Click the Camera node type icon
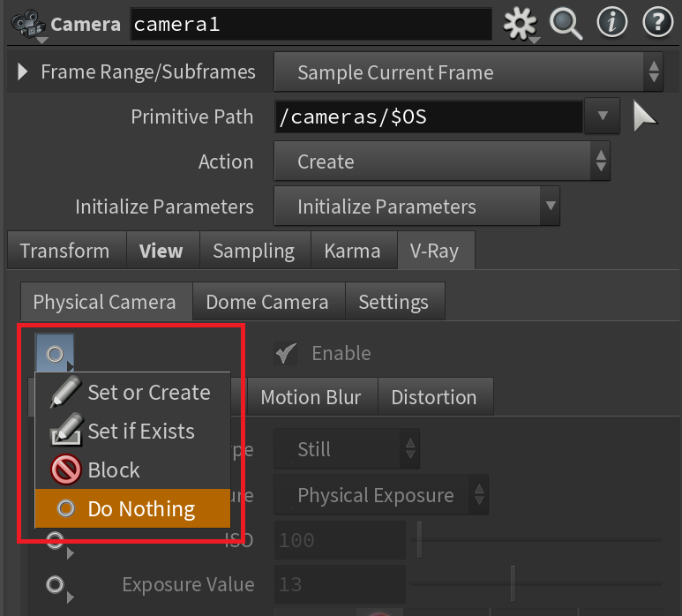This screenshot has width=682, height=616. coord(29,26)
